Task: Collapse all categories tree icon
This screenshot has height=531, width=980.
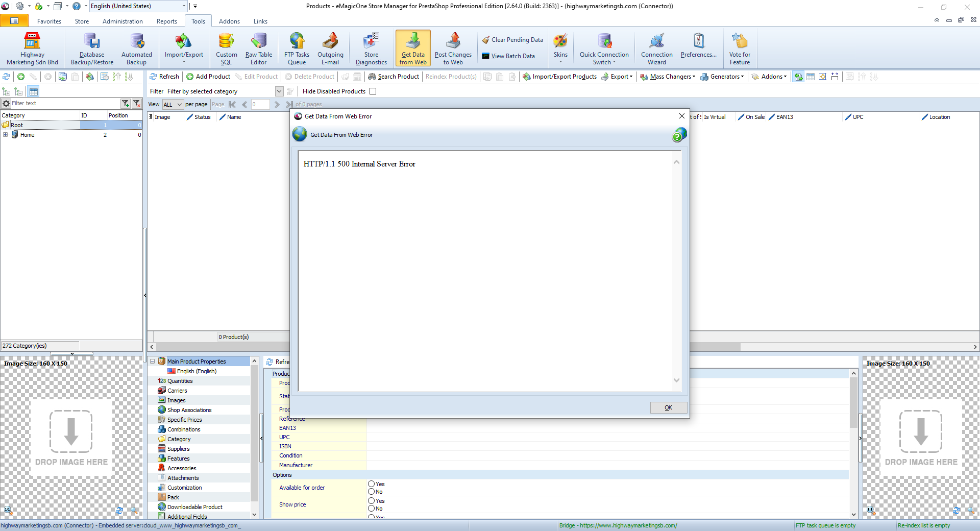Action: 18,92
